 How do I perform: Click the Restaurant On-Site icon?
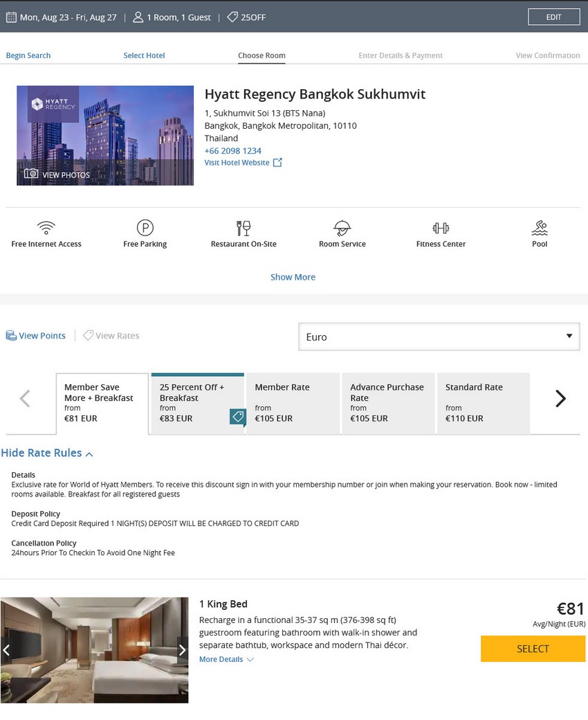click(x=244, y=228)
